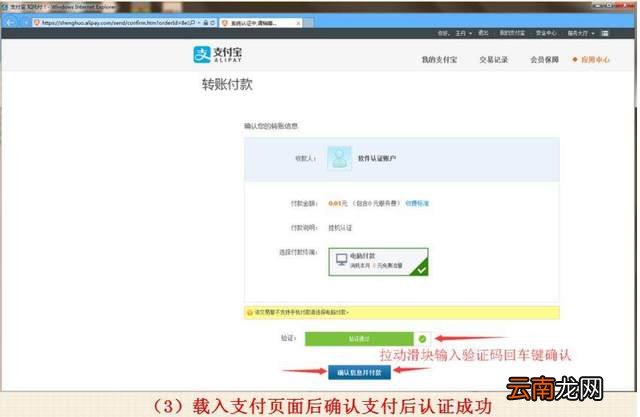Image resolution: width=640 pixels, height=417 pixels.
Task: Click the browser back arrow button
Action: 11,22
